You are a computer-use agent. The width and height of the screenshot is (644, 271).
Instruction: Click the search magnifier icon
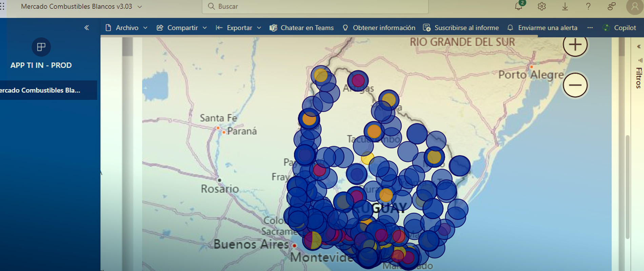[211, 6]
